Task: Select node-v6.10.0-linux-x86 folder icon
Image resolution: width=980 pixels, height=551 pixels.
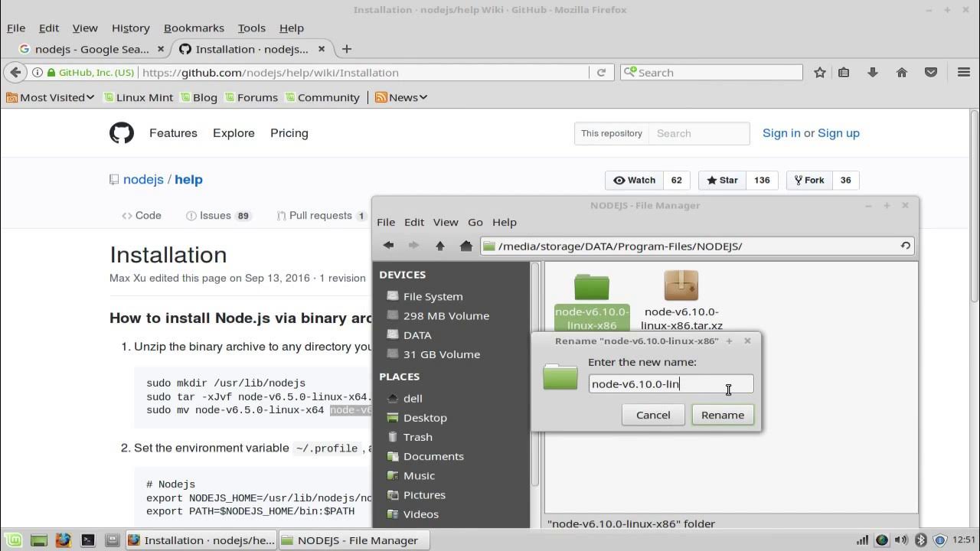Action: tap(592, 286)
